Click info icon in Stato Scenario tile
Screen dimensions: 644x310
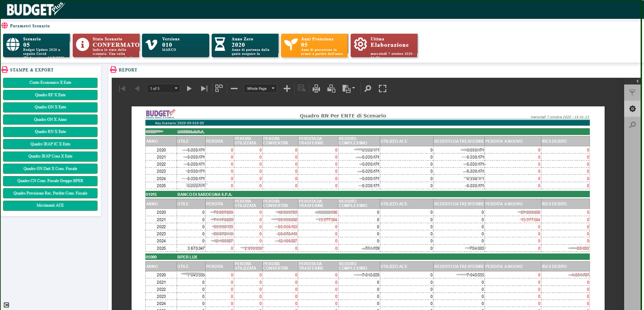tap(82, 44)
